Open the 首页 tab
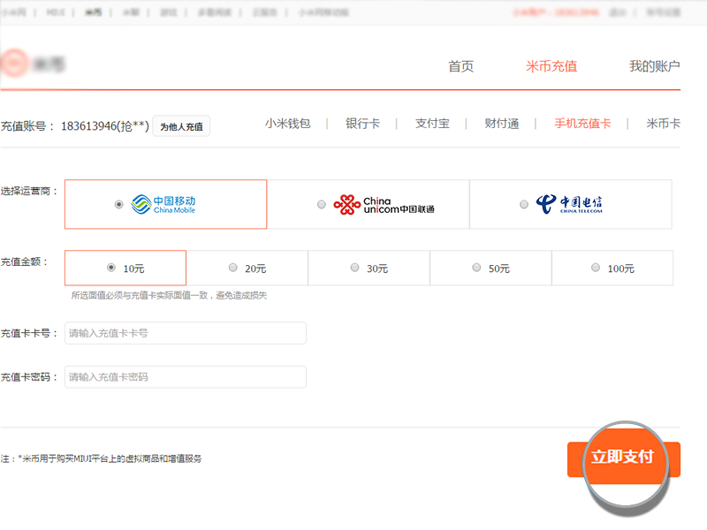 pyautogui.click(x=461, y=66)
